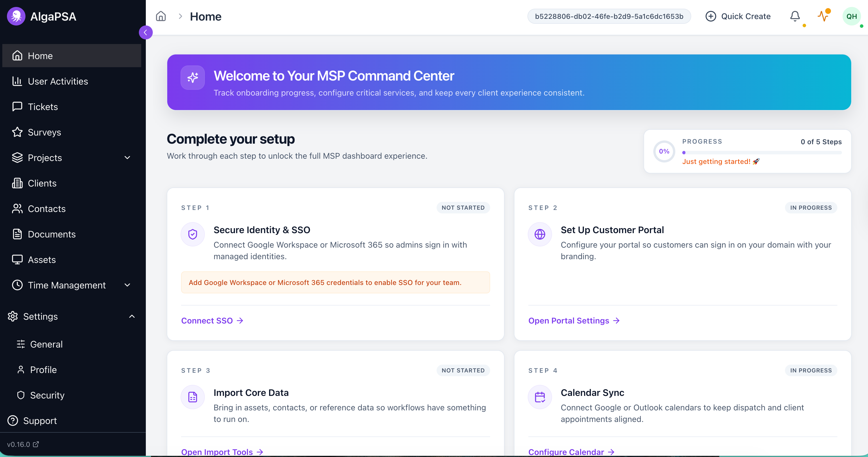This screenshot has height=457, width=868.
Task: Open the Security settings item
Action: [47, 395]
